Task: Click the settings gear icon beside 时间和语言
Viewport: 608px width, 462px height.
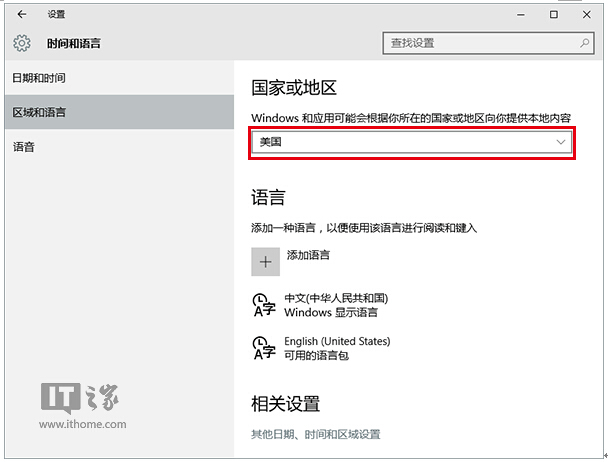Action: click(22, 43)
